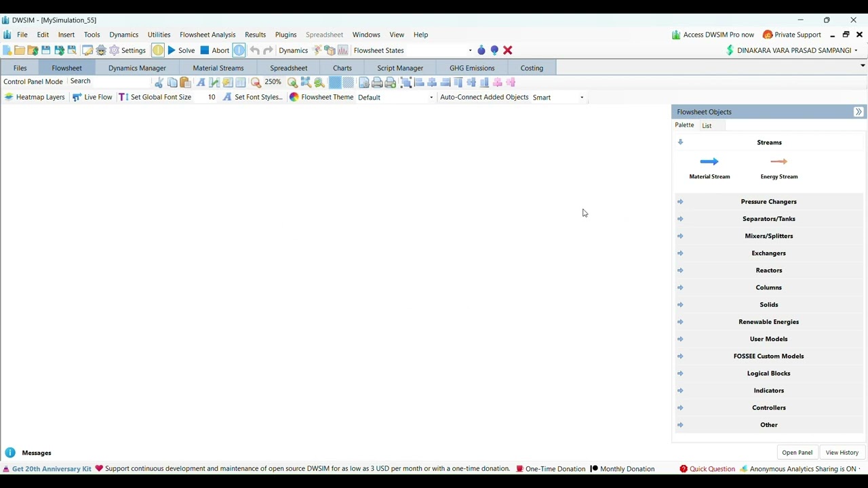Toggle the yellow solver enabled button

pos(158,50)
